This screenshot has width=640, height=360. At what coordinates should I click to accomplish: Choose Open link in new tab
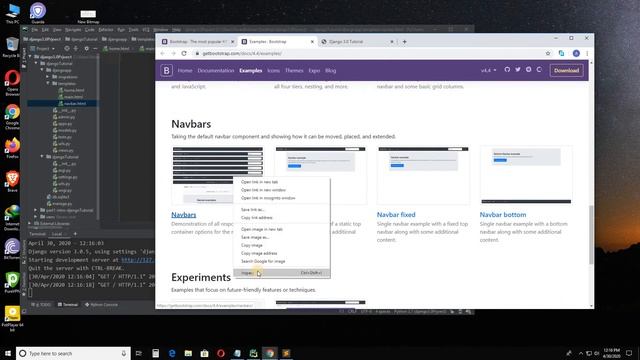coord(282,182)
